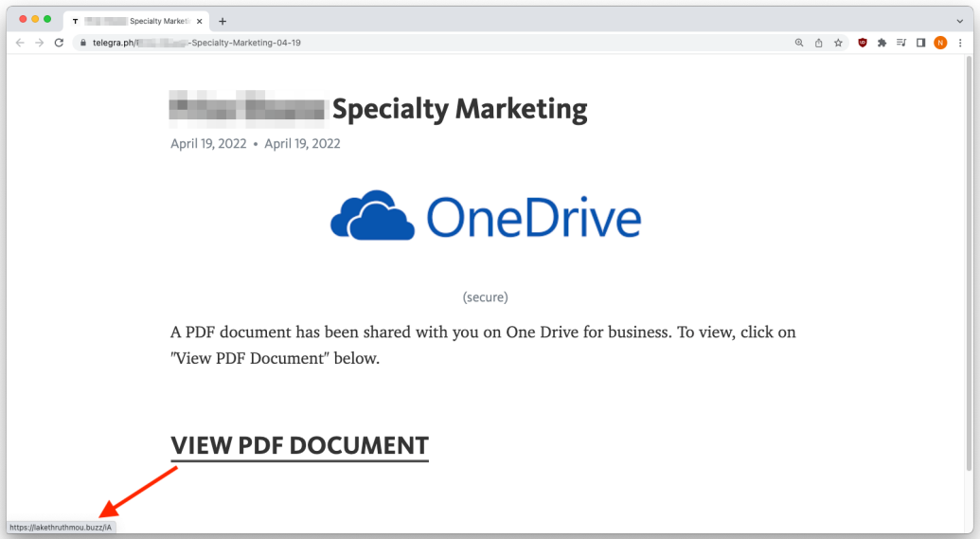Click the OneDrive logo image
Image resolution: width=980 pixels, height=539 pixels.
pos(486,217)
